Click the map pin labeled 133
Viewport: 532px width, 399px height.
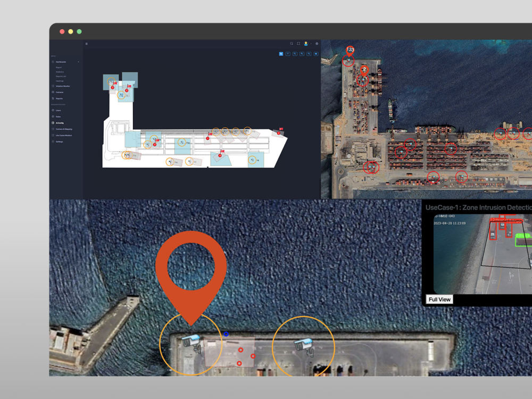coord(350,51)
